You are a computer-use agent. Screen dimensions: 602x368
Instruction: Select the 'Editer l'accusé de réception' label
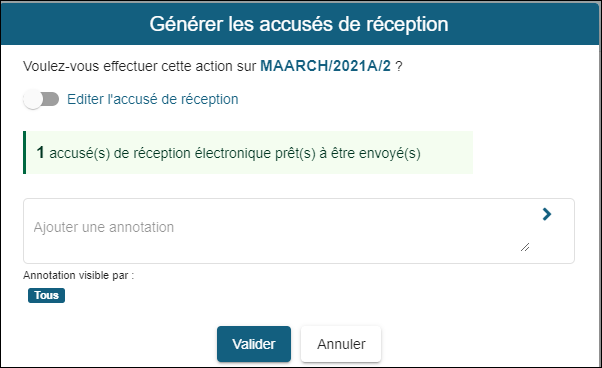coord(152,99)
